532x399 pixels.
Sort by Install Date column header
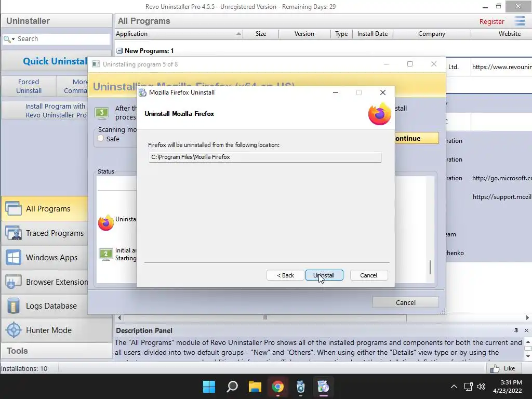[373, 34]
